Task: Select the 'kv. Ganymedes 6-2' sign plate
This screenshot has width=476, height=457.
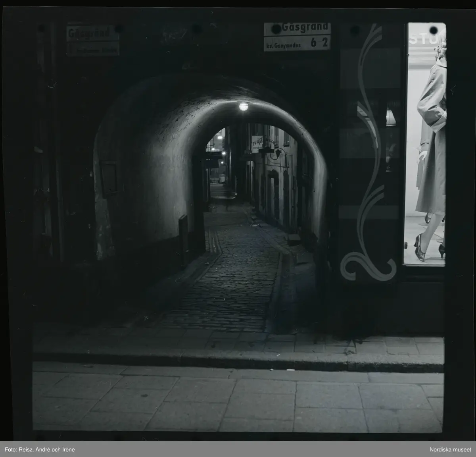Action: (297, 44)
